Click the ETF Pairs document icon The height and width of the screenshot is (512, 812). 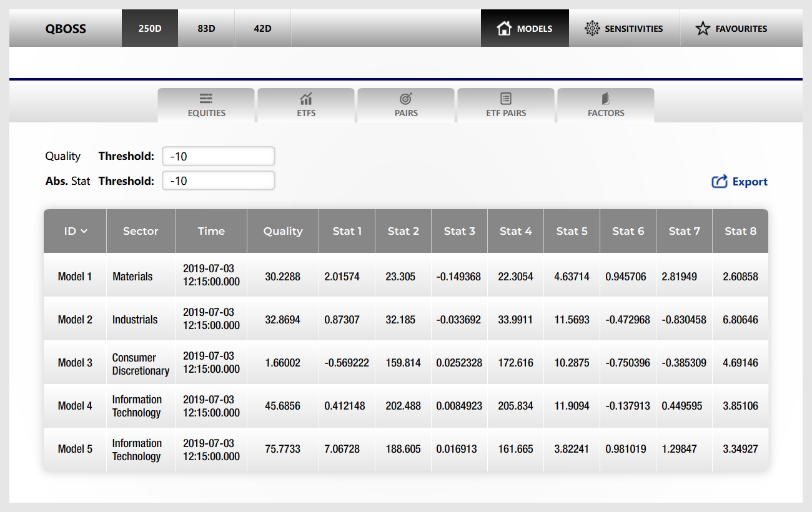(x=506, y=99)
